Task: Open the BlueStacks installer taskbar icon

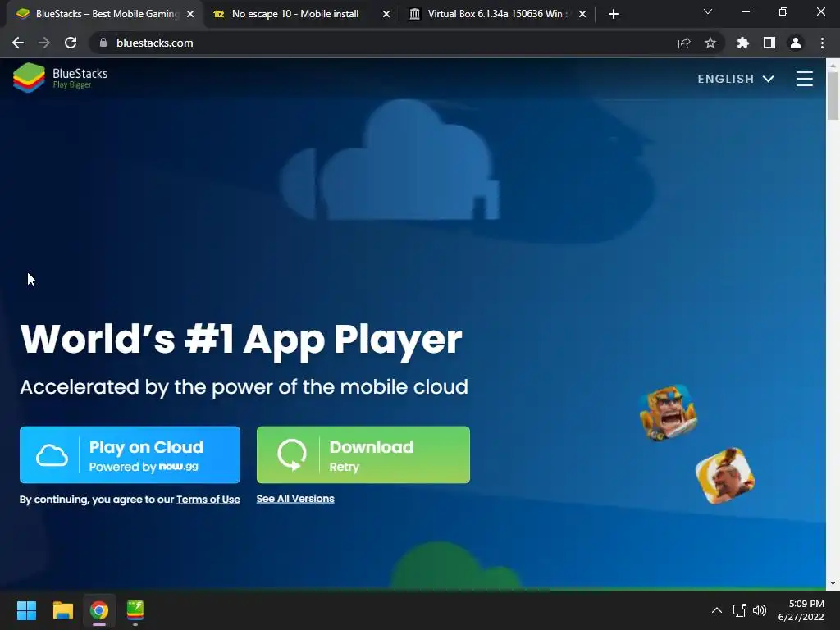Action: (x=135, y=610)
